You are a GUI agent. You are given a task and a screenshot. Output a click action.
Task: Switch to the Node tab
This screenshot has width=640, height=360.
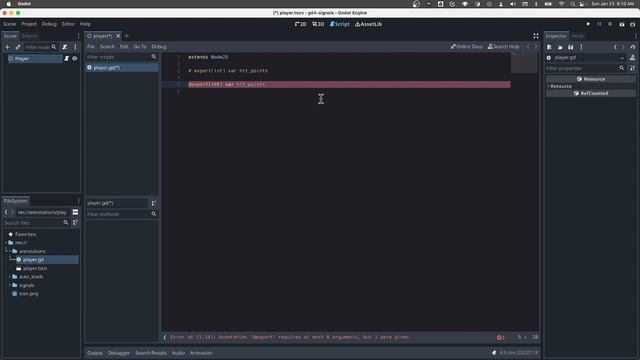(x=578, y=36)
